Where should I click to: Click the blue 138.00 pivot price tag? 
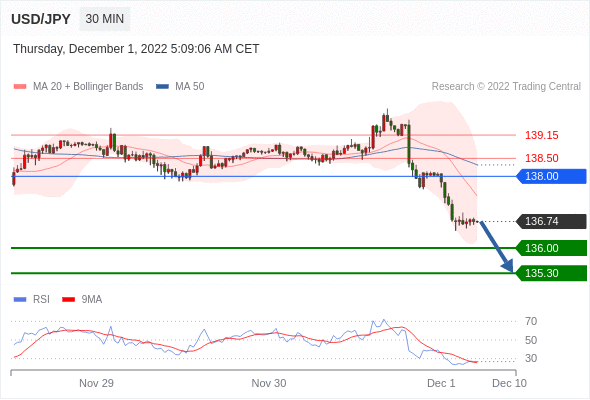point(551,176)
